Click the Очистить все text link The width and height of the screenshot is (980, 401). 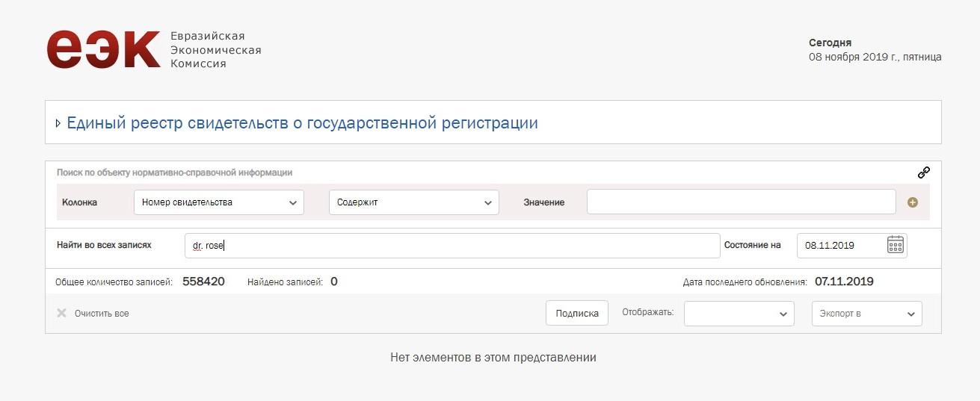click(102, 314)
